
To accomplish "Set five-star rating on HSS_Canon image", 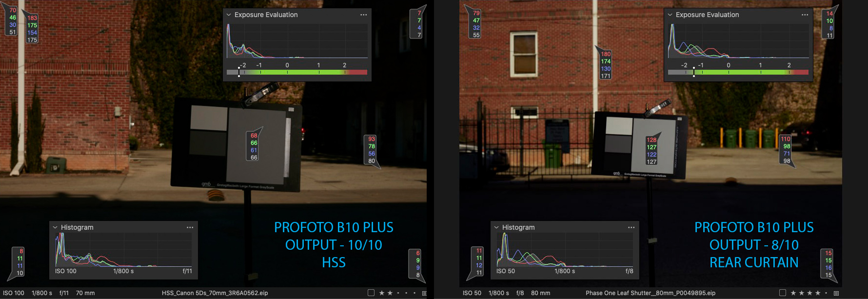I will [x=414, y=293].
